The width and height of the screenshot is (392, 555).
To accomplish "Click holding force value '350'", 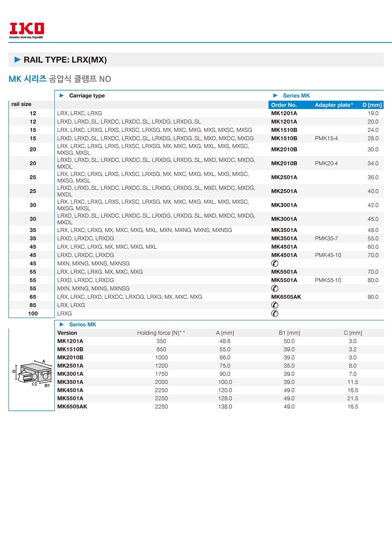I will tap(162, 341).
